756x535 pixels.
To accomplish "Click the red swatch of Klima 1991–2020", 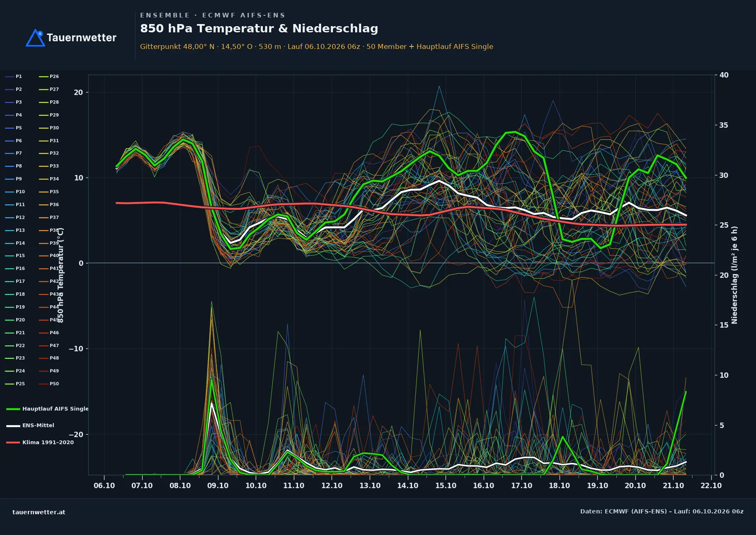I will [13, 443].
